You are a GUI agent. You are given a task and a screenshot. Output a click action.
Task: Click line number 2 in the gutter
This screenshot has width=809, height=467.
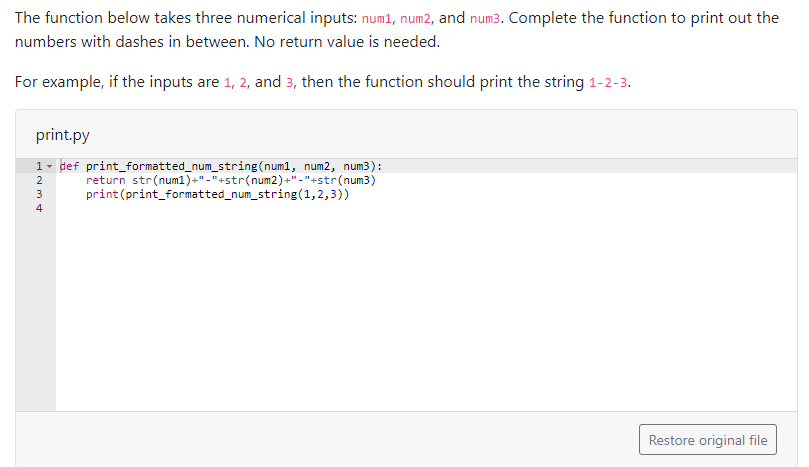click(39, 180)
